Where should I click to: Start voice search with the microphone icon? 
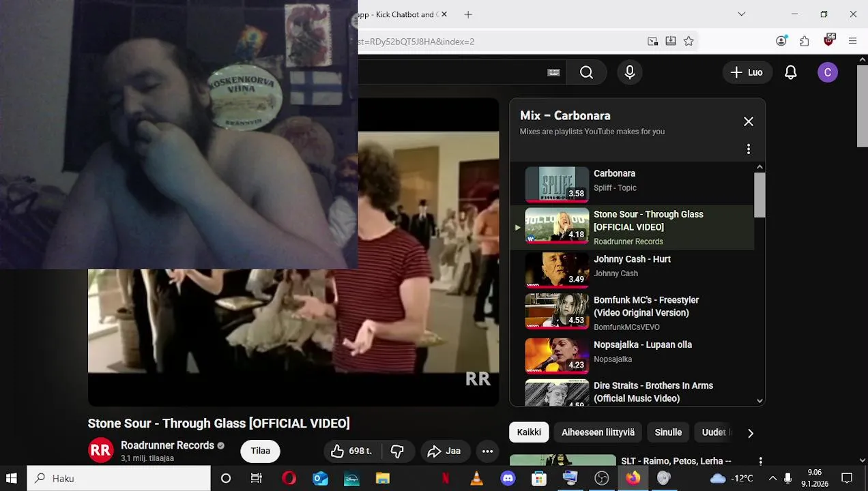(x=630, y=72)
